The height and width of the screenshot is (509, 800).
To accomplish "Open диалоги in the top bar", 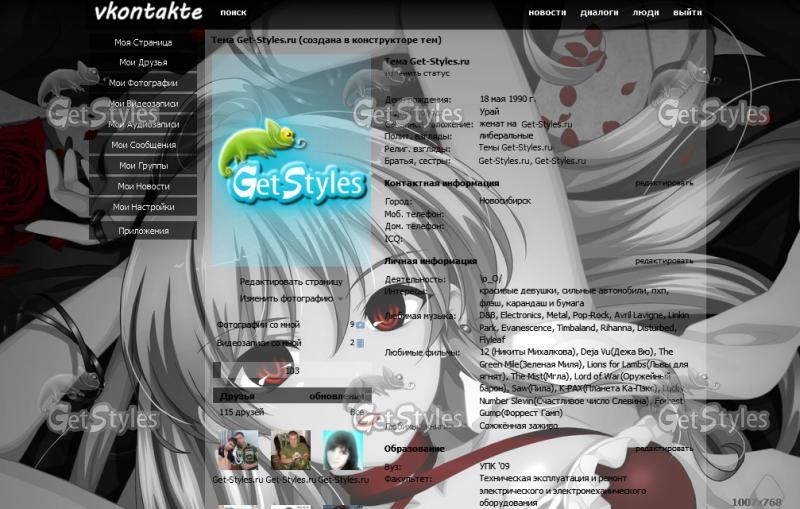I will click(599, 12).
